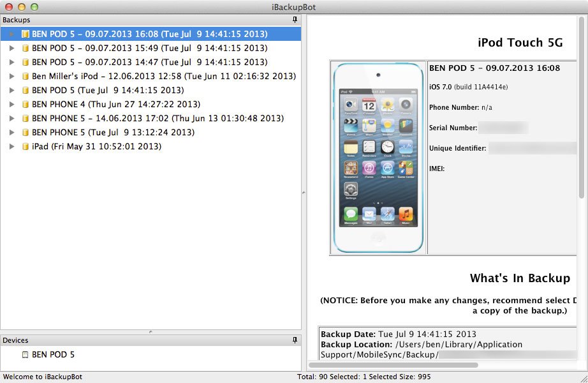The height and width of the screenshot is (383, 588).
Task: Zoom the iBackupBot window with green button
Action: pyautogui.click(x=34, y=7)
